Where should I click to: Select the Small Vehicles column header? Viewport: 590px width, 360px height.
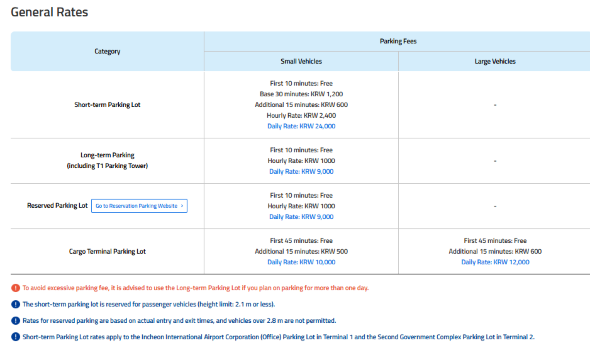click(301, 61)
